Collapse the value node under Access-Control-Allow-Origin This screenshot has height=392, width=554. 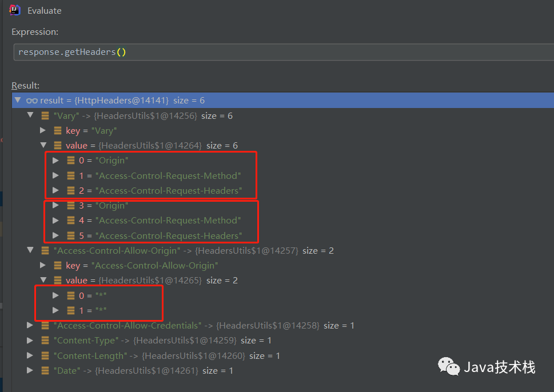(x=43, y=281)
